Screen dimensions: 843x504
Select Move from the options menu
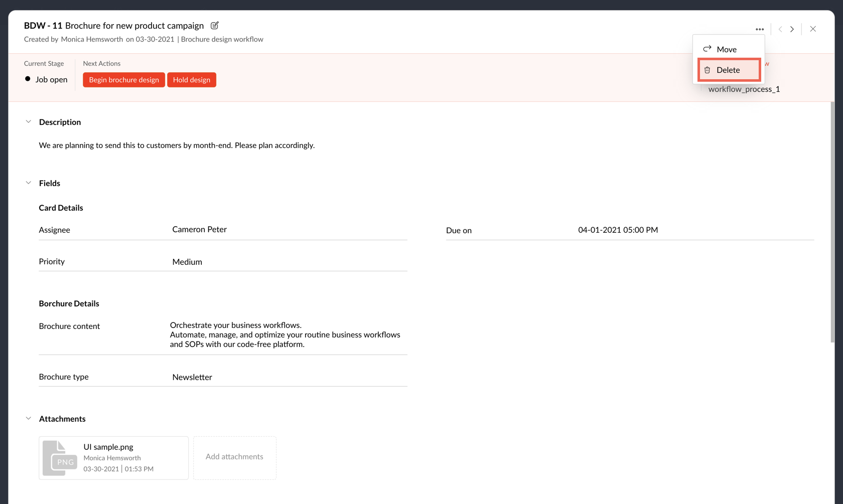(x=727, y=49)
